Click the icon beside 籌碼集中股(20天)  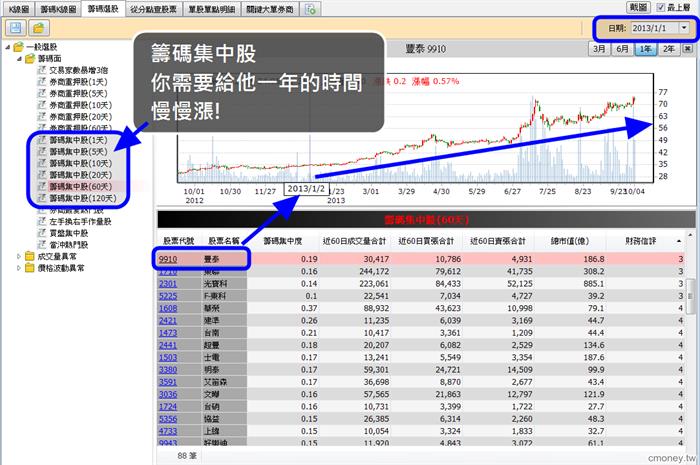[42, 175]
